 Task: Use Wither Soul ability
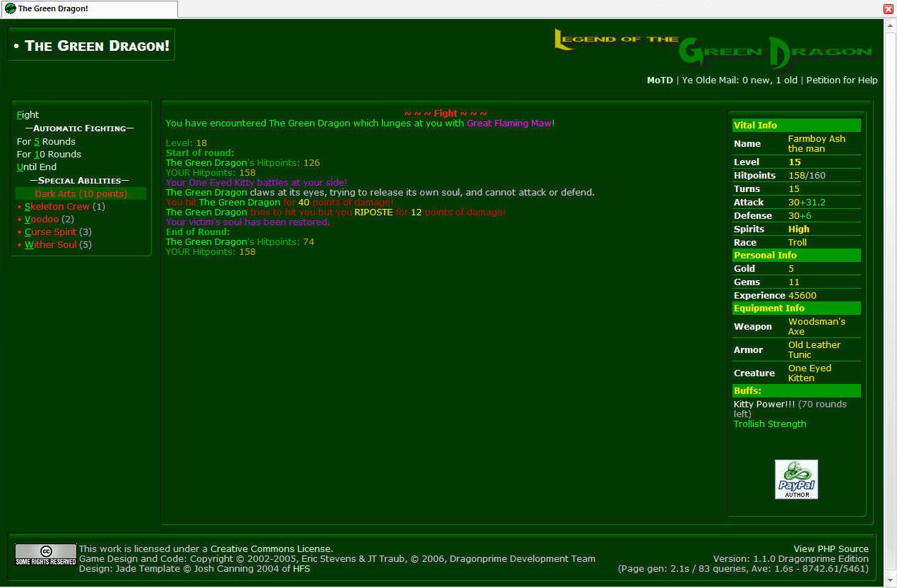50,245
